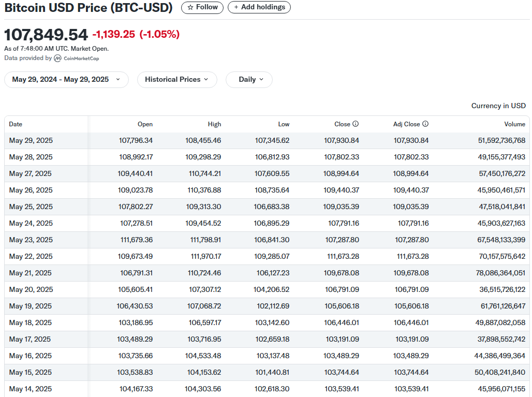Click the Date column header
Image resolution: width=532 pixels, height=397 pixels.
tap(16, 124)
